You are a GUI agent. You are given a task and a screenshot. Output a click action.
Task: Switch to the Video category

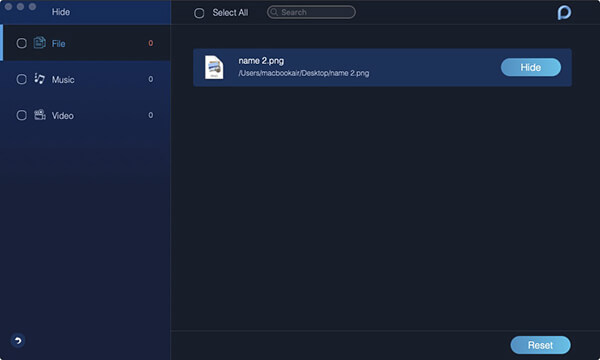pos(86,115)
